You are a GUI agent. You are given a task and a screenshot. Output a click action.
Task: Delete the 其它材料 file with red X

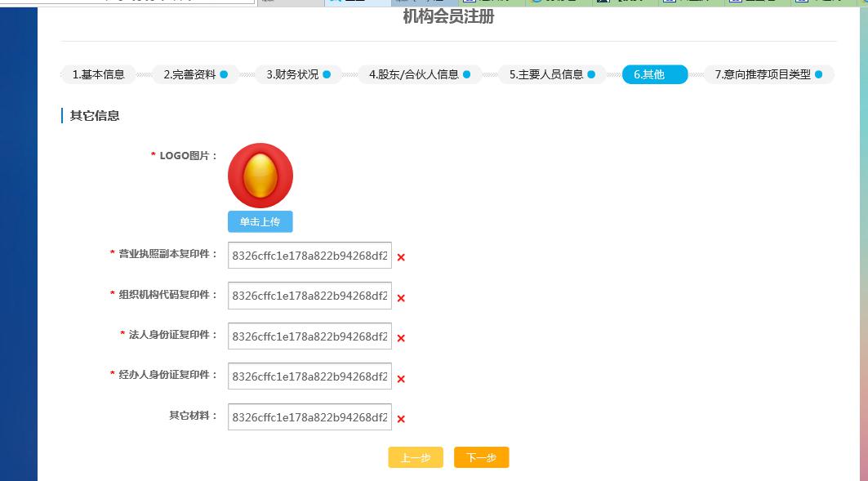coord(401,419)
